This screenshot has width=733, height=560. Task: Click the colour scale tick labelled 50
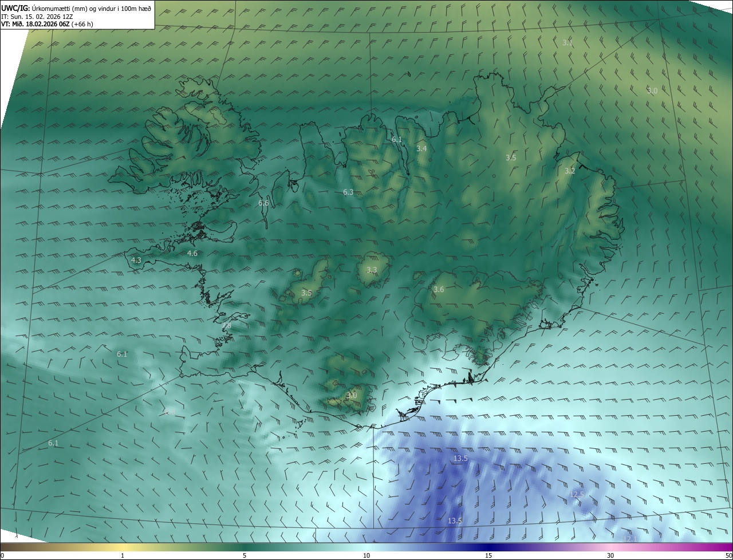coord(728,555)
